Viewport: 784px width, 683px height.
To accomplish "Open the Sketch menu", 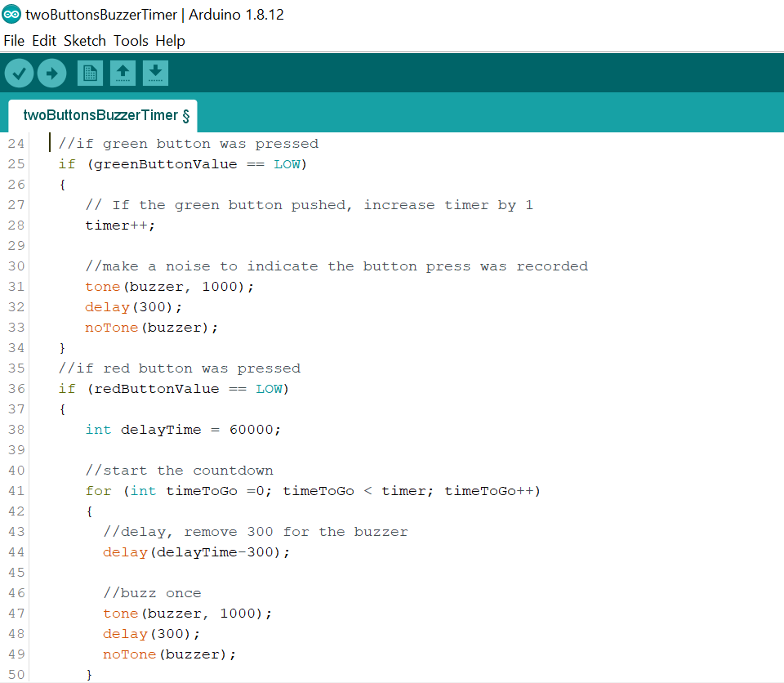I will pos(85,41).
